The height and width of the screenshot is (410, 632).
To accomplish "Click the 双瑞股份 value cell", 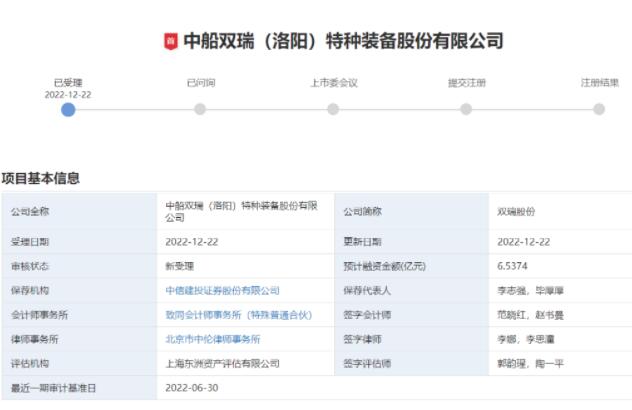I will (561, 211).
